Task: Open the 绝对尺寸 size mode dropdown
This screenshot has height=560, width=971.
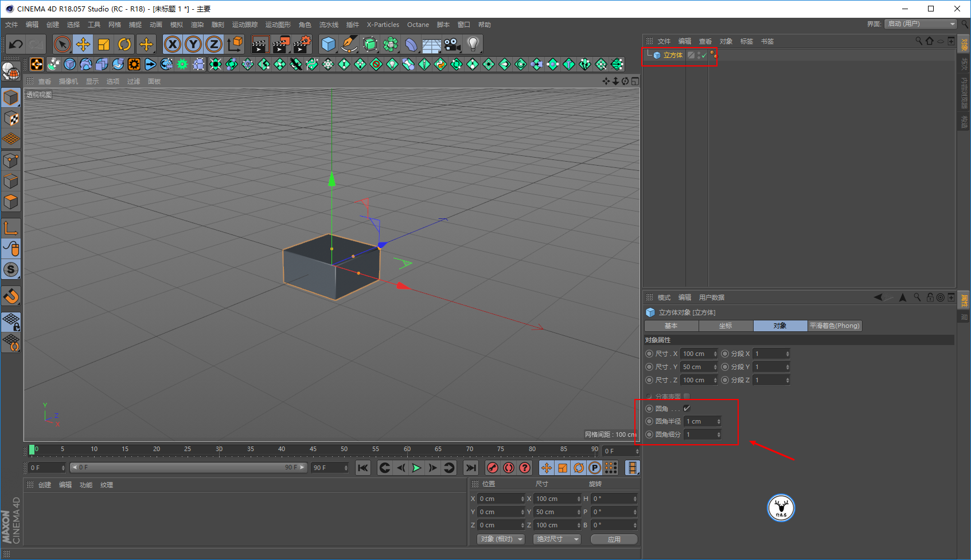Action: click(557, 539)
